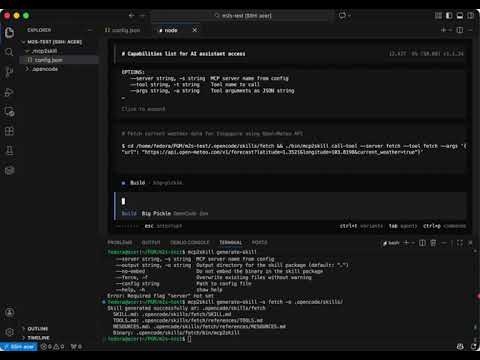Screen dimensions: 480x360
Task: Open the new-editor plus dropdown above the editor
Action: (450, 30)
